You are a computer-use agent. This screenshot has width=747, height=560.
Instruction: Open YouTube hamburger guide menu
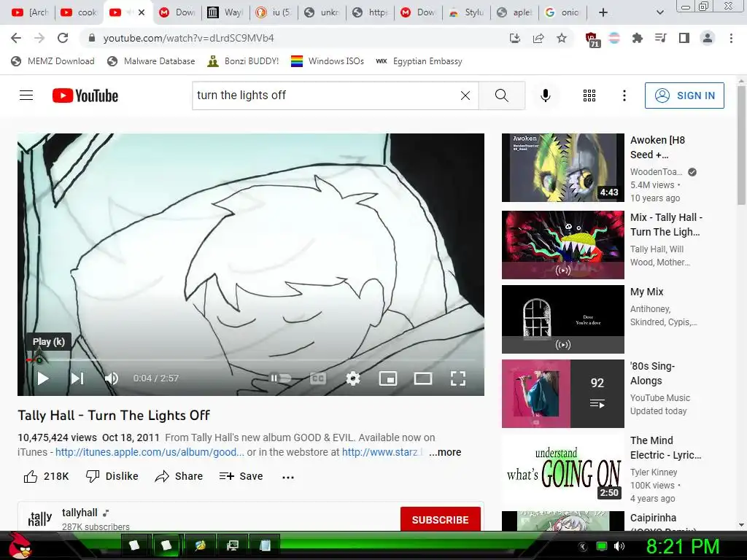[26, 96]
